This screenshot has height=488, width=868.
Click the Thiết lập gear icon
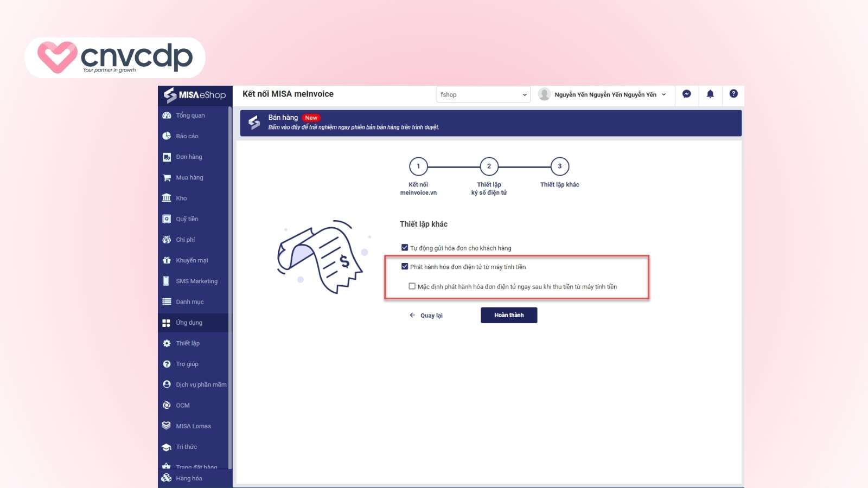(x=167, y=343)
